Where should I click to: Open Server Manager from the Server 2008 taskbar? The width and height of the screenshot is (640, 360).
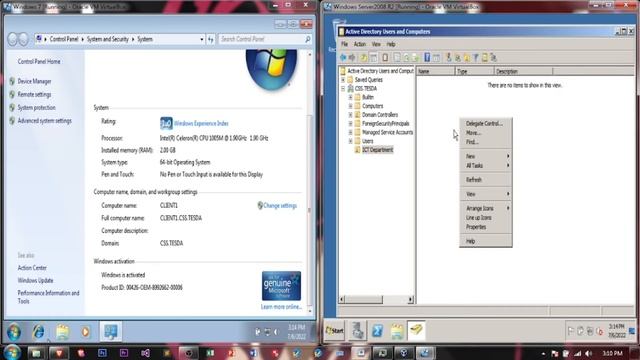(x=358, y=331)
